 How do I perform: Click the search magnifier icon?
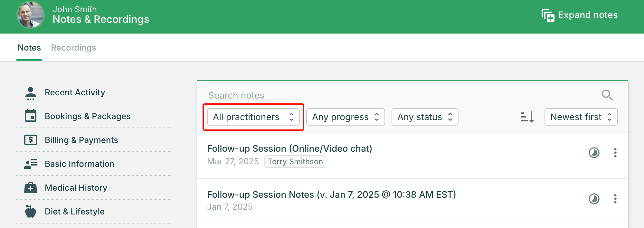[x=607, y=95]
